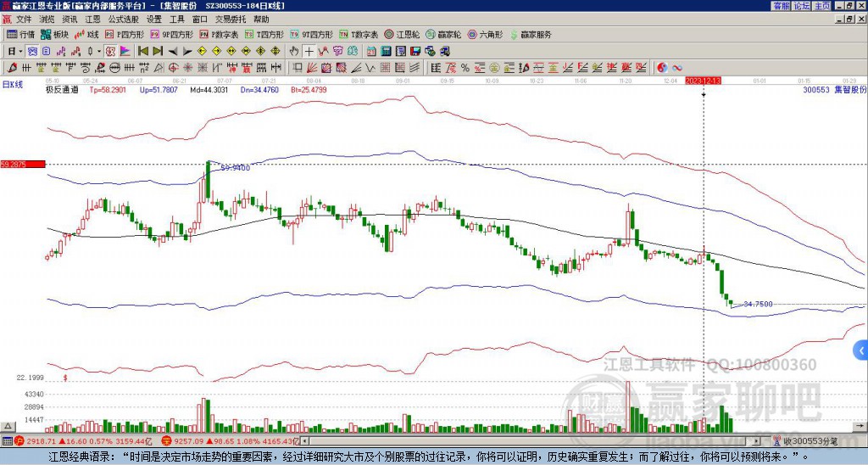Screen dimensions: 868x465
Task: Open the T数字表 tool
Action: (x=359, y=34)
